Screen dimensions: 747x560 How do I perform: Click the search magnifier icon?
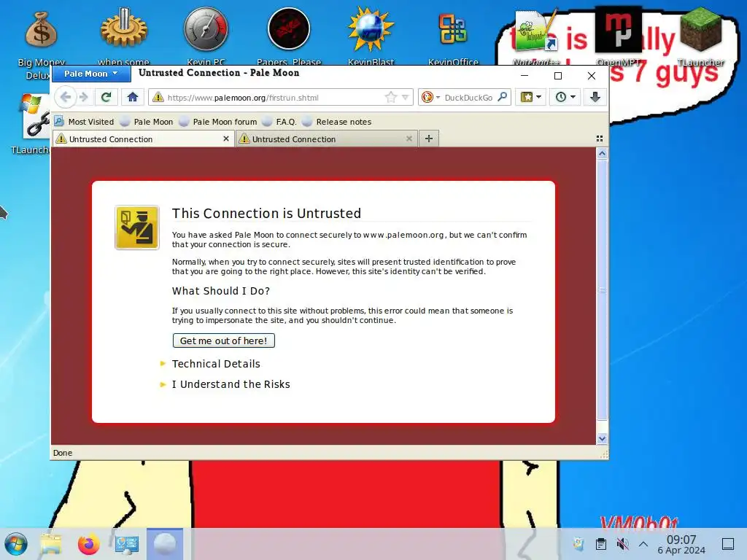point(502,97)
